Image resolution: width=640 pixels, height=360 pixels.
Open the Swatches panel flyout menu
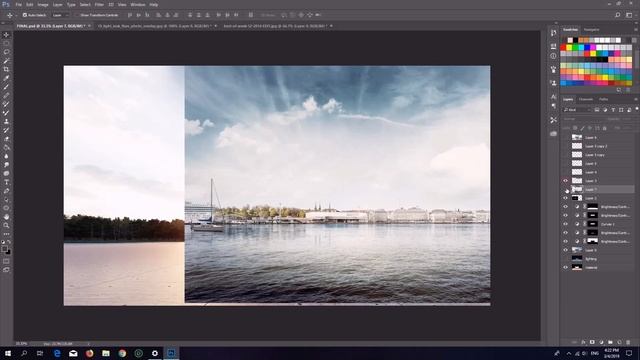(636, 30)
